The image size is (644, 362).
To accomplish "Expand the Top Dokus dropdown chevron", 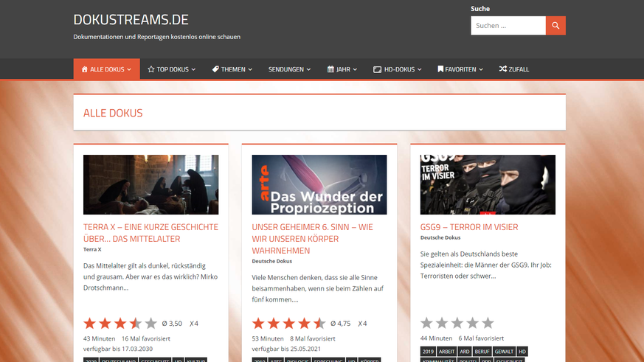I will 193,70.
